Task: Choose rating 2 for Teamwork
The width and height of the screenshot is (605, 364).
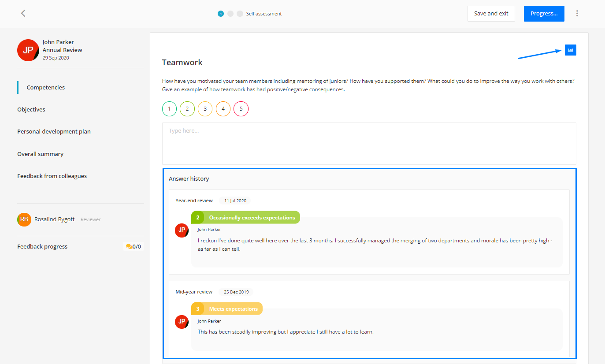Action: pos(187,108)
